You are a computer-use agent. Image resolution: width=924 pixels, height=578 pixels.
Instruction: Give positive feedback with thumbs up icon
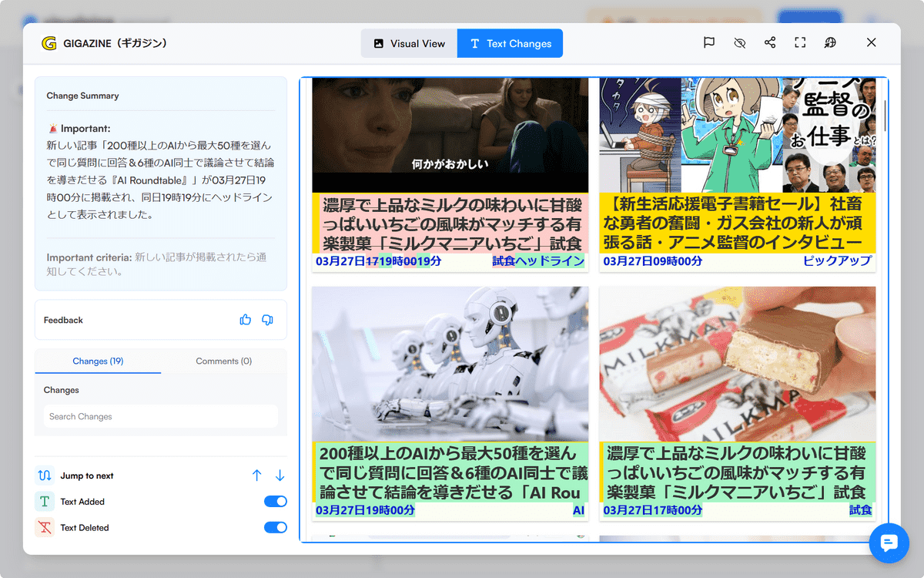(x=245, y=319)
